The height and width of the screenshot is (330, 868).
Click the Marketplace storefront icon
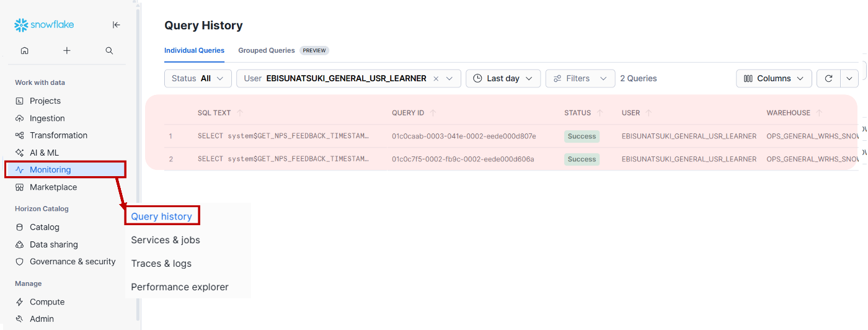click(19, 187)
